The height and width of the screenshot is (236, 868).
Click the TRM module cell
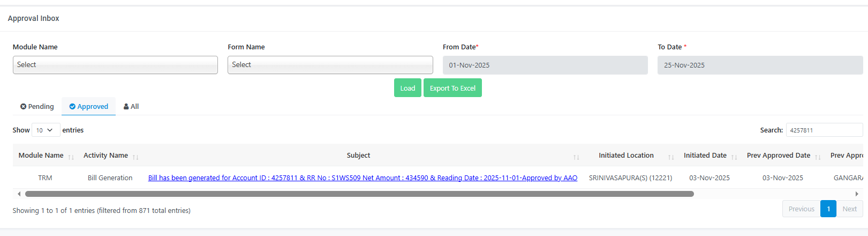point(45,178)
